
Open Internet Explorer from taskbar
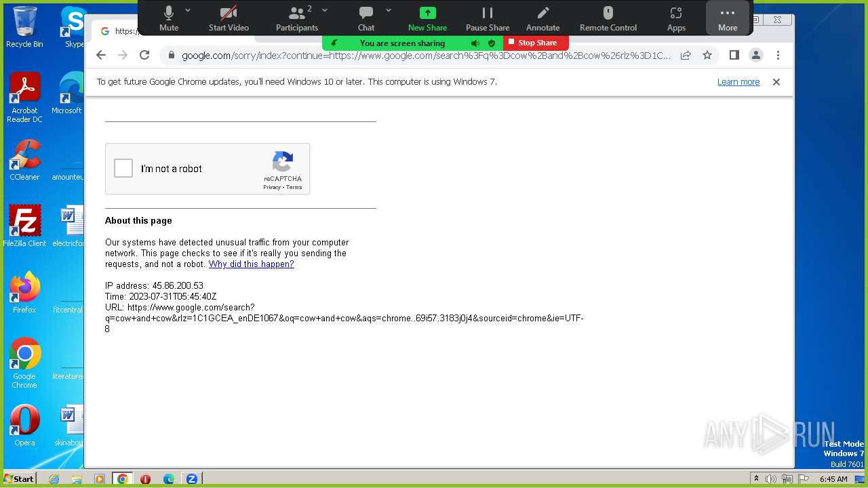(54, 479)
